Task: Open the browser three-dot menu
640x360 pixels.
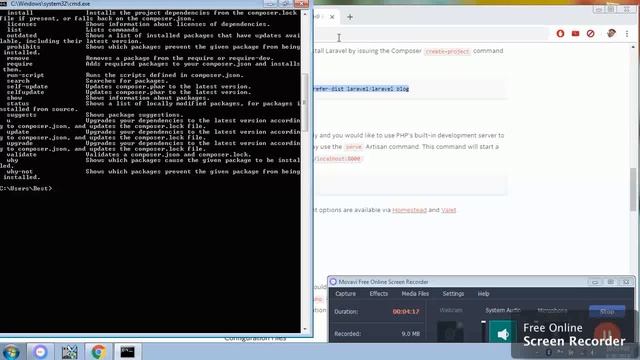Action: [x=627, y=33]
